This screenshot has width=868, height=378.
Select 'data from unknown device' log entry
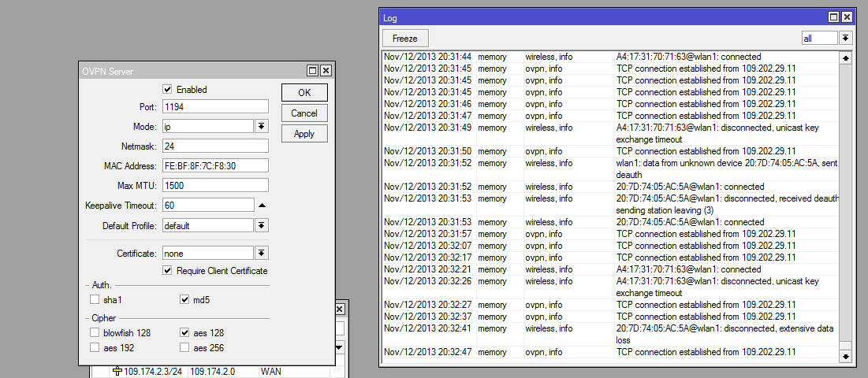(x=610, y=169)
